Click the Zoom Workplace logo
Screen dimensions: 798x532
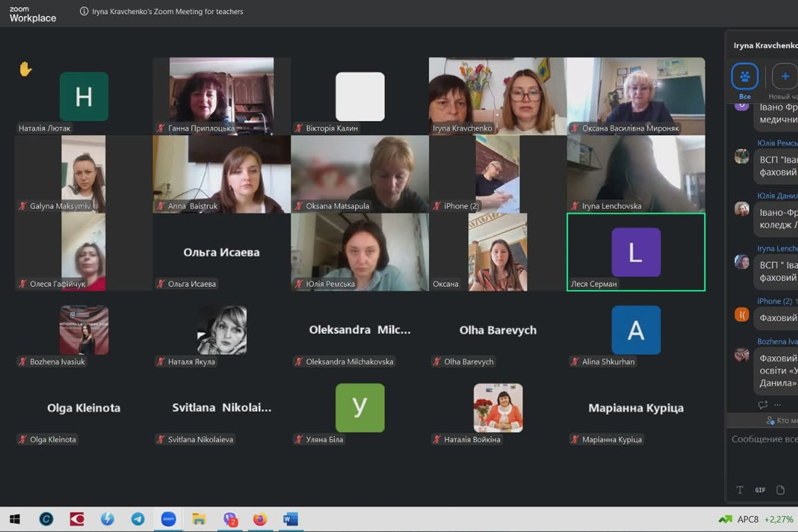pos(32,15)
